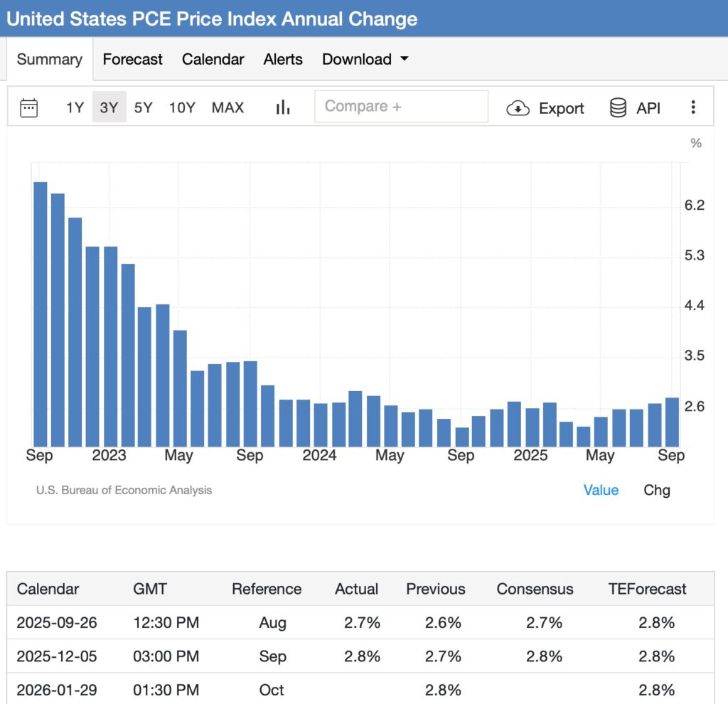Viewport: 728px width, 704px height.
Task: Open the Alerts tab
Action: [283, 59]
